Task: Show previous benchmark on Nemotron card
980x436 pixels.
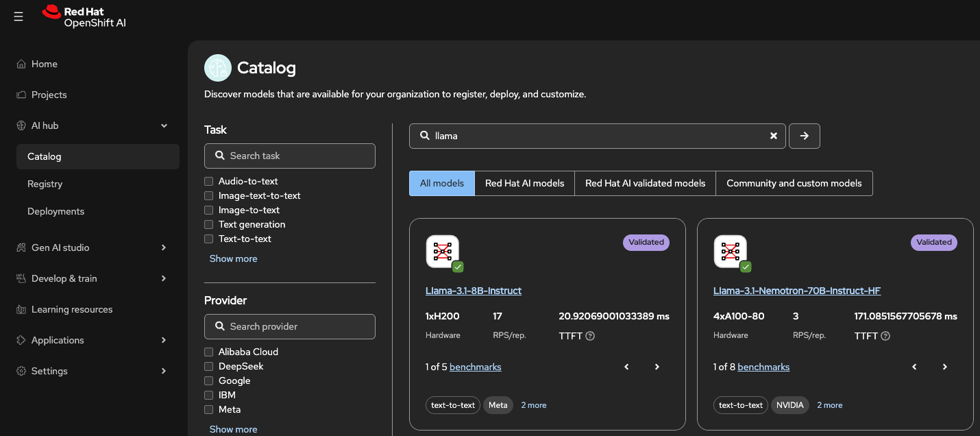Action: pos(914,367)
